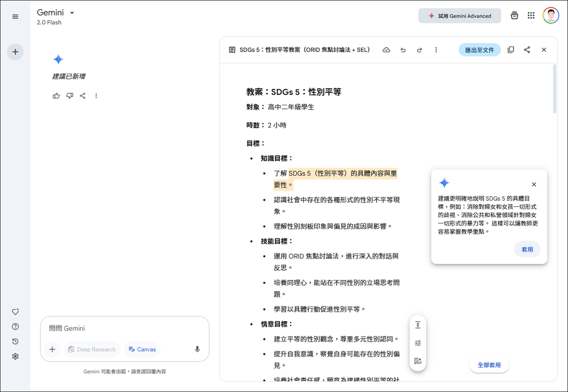Give a thumbs up to the response

(56, 95)
